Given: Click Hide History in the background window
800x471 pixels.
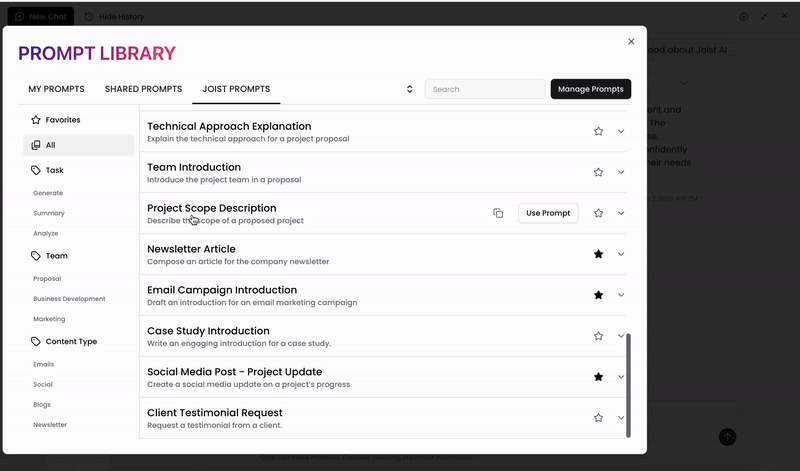Looking at the screenshot, I should pyautogui.click(x=114, y=16).
